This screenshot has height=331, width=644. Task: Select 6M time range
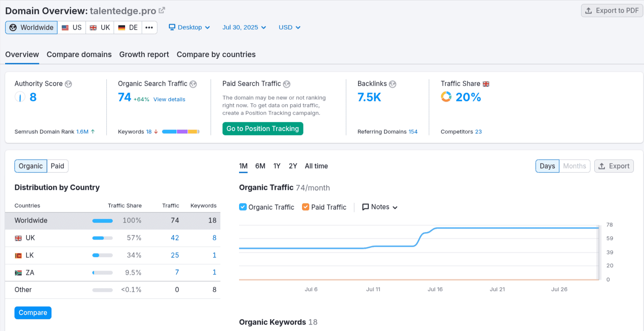[x=260, y=166]
